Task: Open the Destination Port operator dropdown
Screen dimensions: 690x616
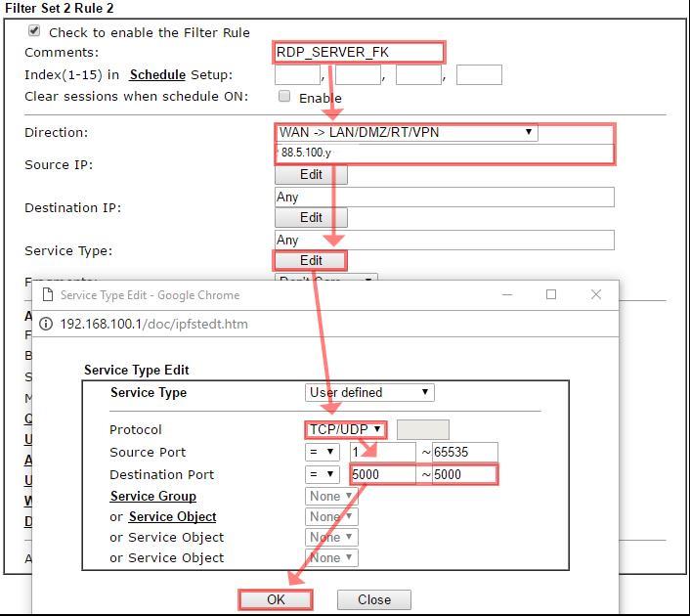Action: click(x=323, y=474)
